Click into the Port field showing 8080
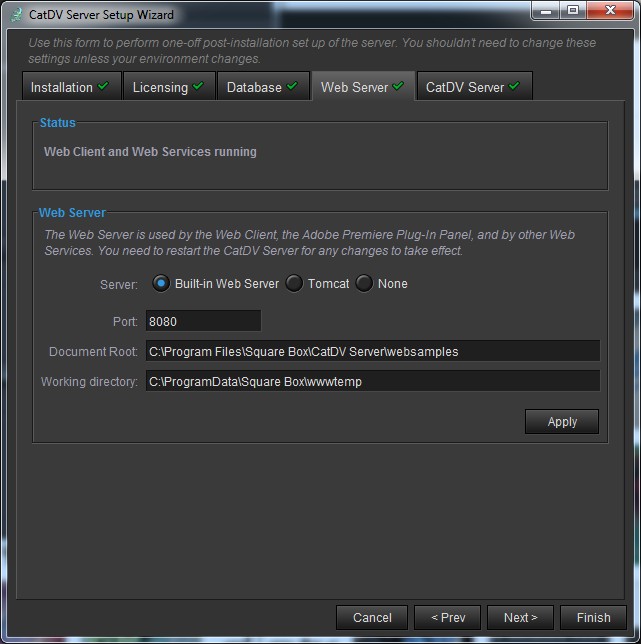 pos(203,321)
